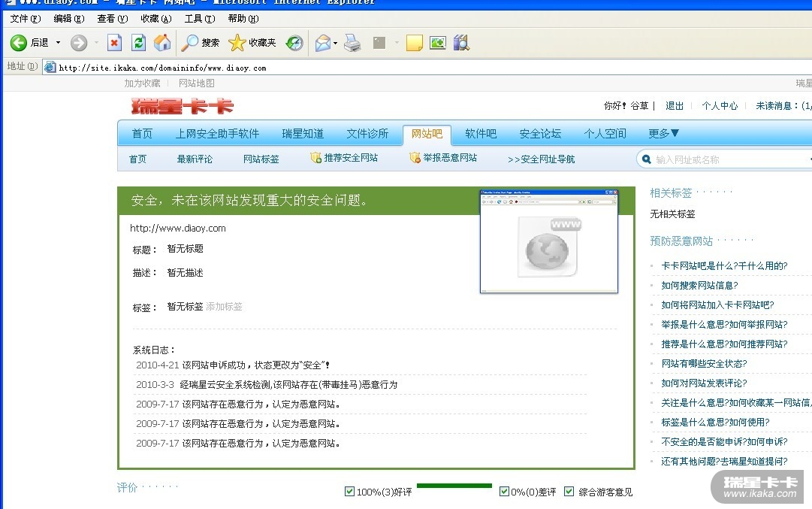
Task: Click 最新评论 in the sub navigation
Action: click(x=195, y=159)
